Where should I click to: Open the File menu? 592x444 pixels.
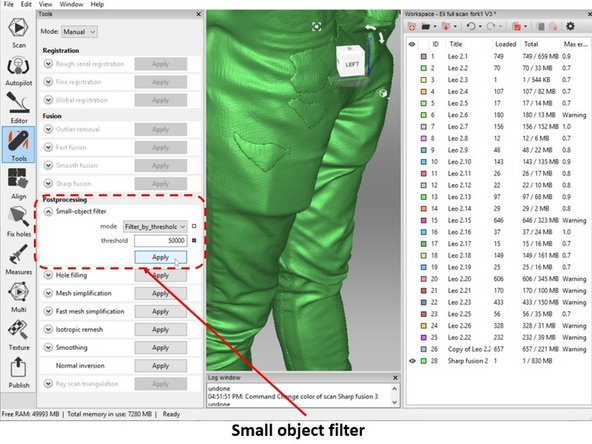coord(8,5)
